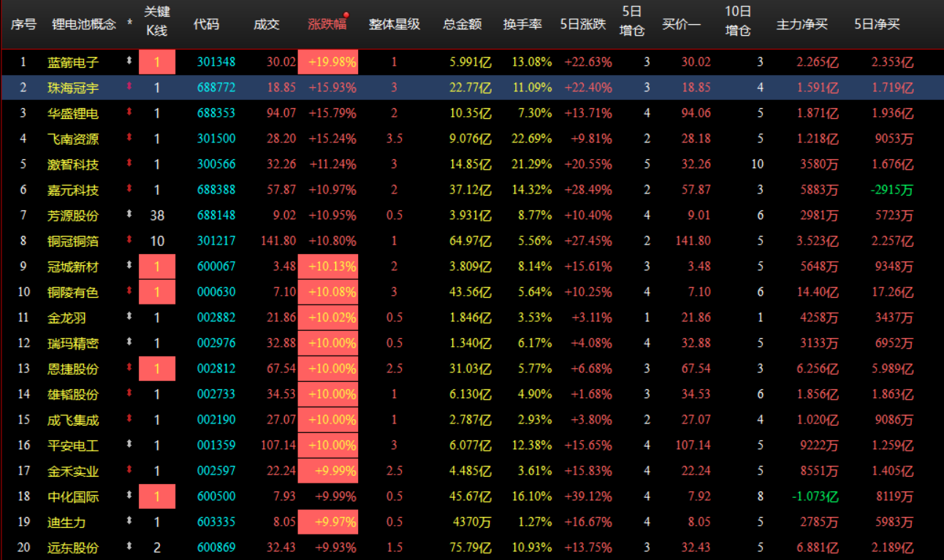The height and width of the screenshot is (560, 944).
Task: Select the marker icon in 激智科技 row
Action: pyautogui.click(x=129, y=164)
